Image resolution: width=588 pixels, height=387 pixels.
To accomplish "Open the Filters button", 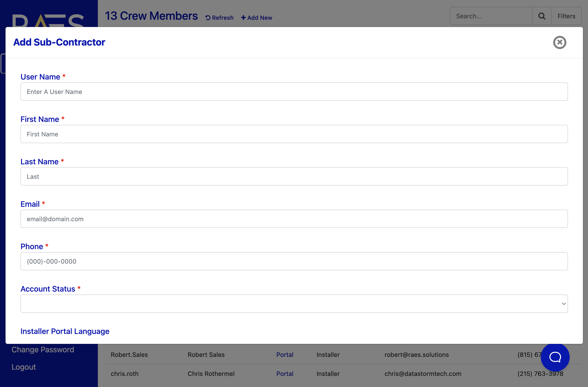I will 566,16.
